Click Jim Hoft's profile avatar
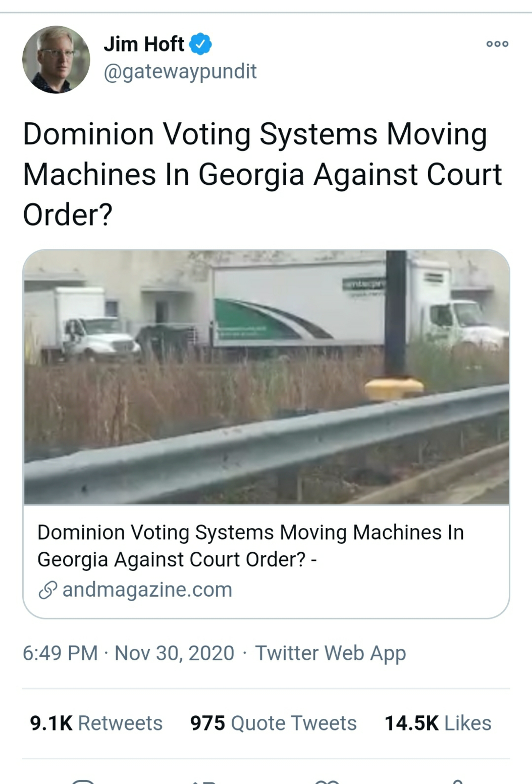532x784 pixels. pos(56,60)
